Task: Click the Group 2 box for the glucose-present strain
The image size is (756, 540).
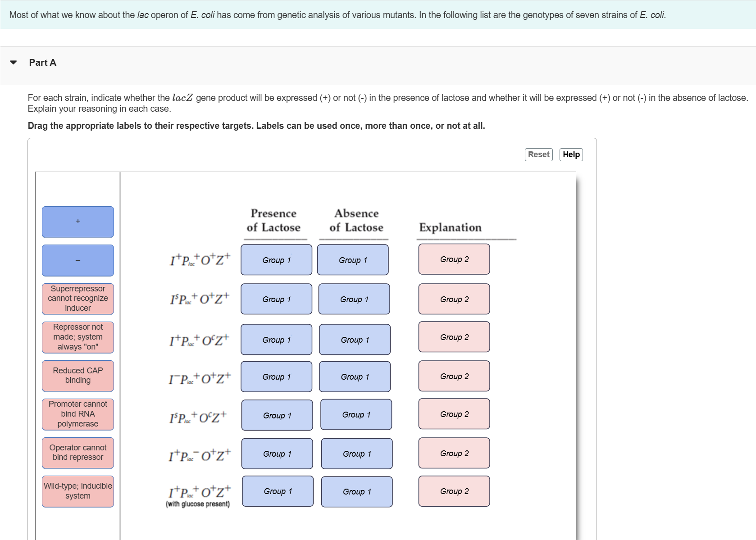Action: tap(454, 491)
